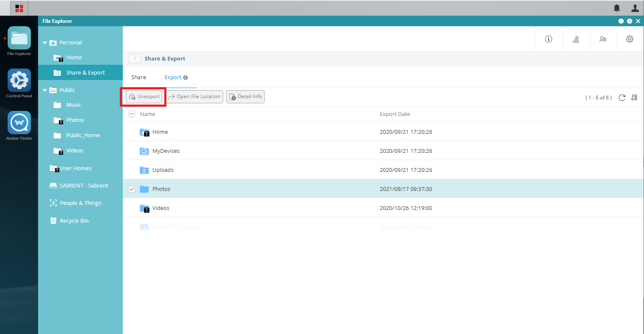Open Photos folder in sidebar tree
Screen dimensions: 644x334
coord(75,120)
